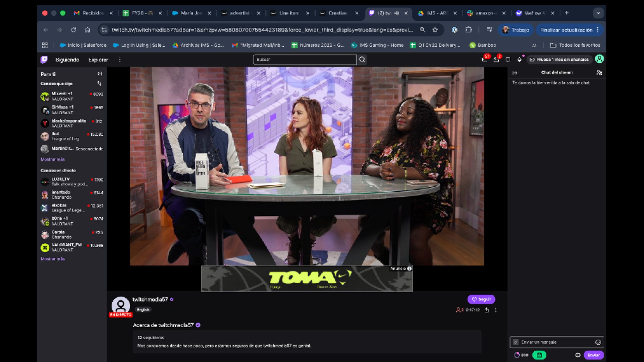Viewport: 644px width, 362px height.
Task: Share the stream with share icon
Action: pos(486,310)
